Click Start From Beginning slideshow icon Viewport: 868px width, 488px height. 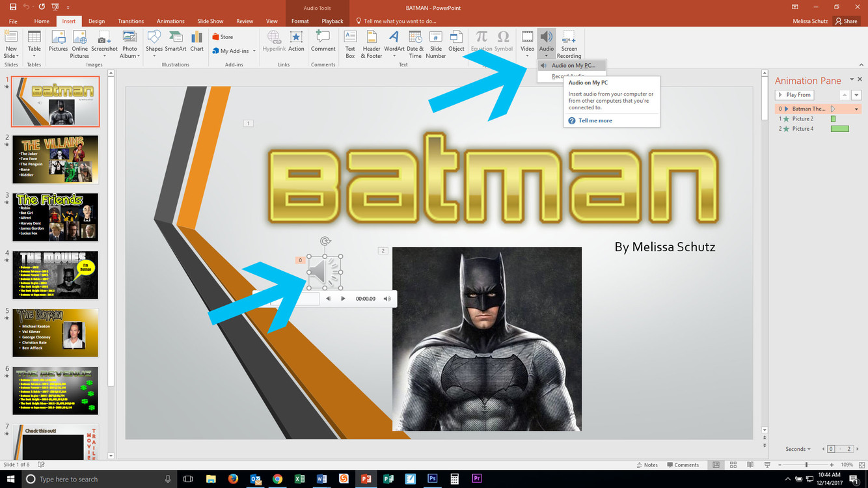point(55,7)
